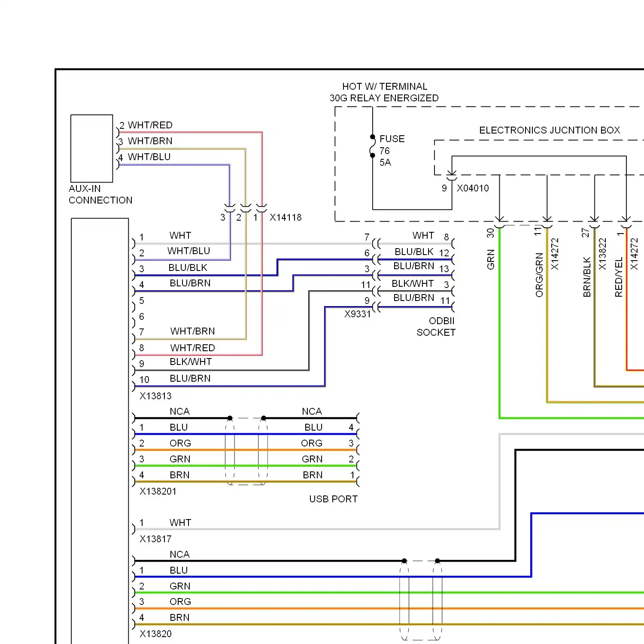Viewport: 644px width, 644px height.
Task: Click WHT/RED label on X13813 pin 8
Action: [x=193, y=348]
